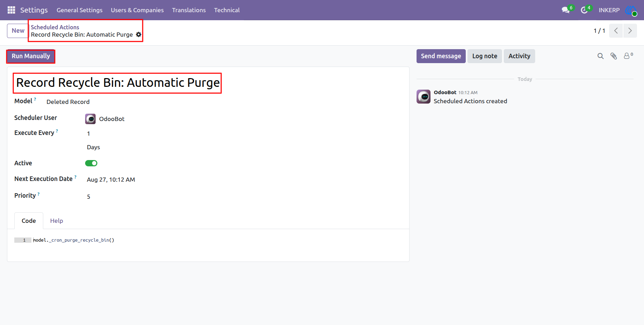Open the Technical menu

point(227,10)
